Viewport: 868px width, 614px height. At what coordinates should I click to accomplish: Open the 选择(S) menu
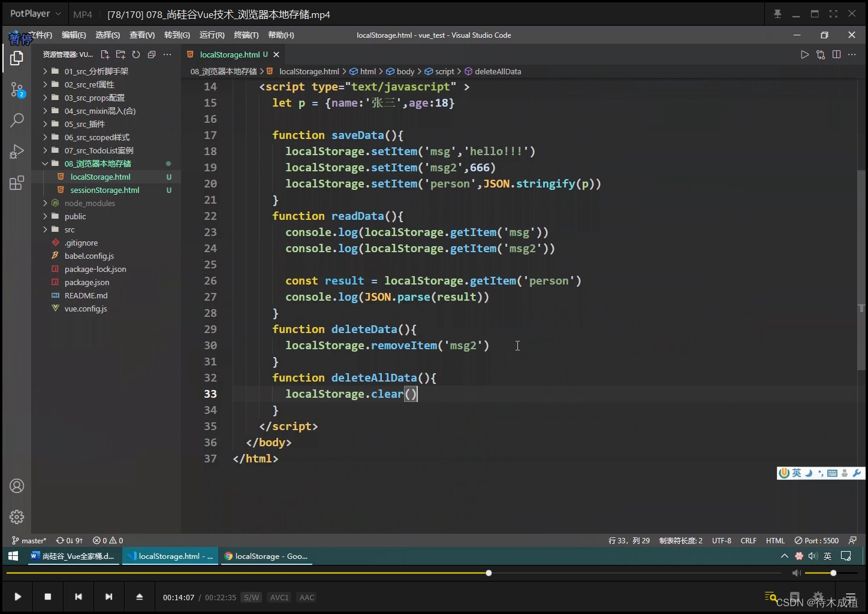pyautogui.click(x=107, y=35)
